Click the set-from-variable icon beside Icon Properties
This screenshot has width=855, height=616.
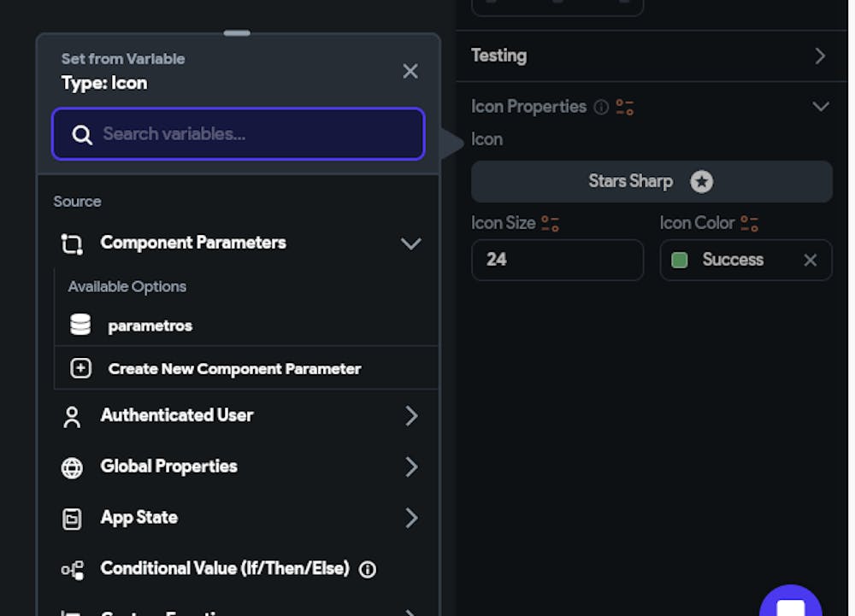pos(625,108)
